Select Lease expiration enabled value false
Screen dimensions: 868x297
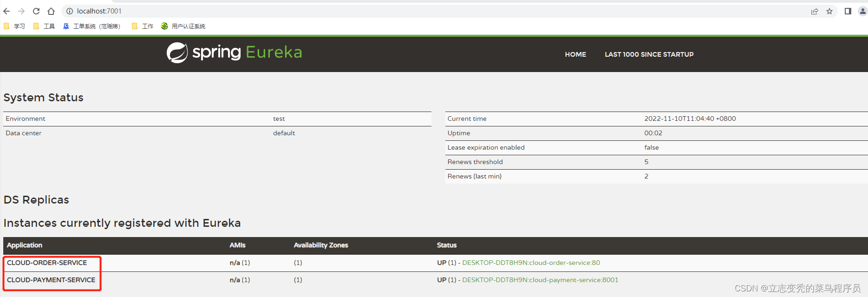click(651, 147)
